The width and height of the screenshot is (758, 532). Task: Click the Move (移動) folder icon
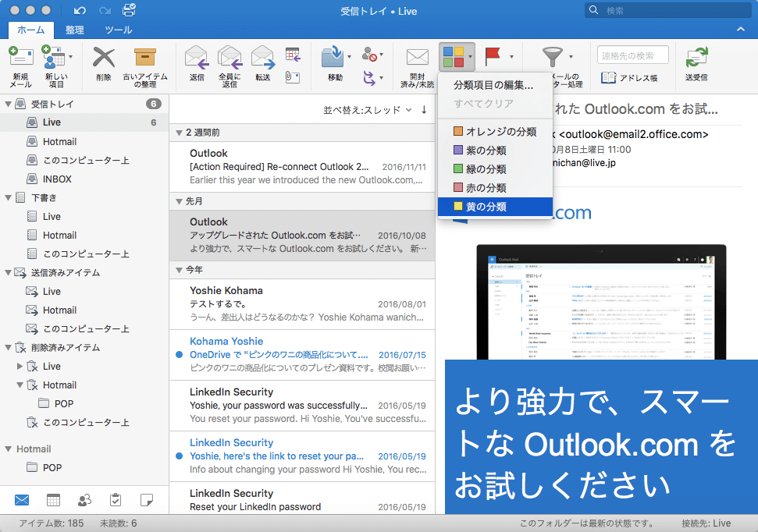(x=333, y=57)
